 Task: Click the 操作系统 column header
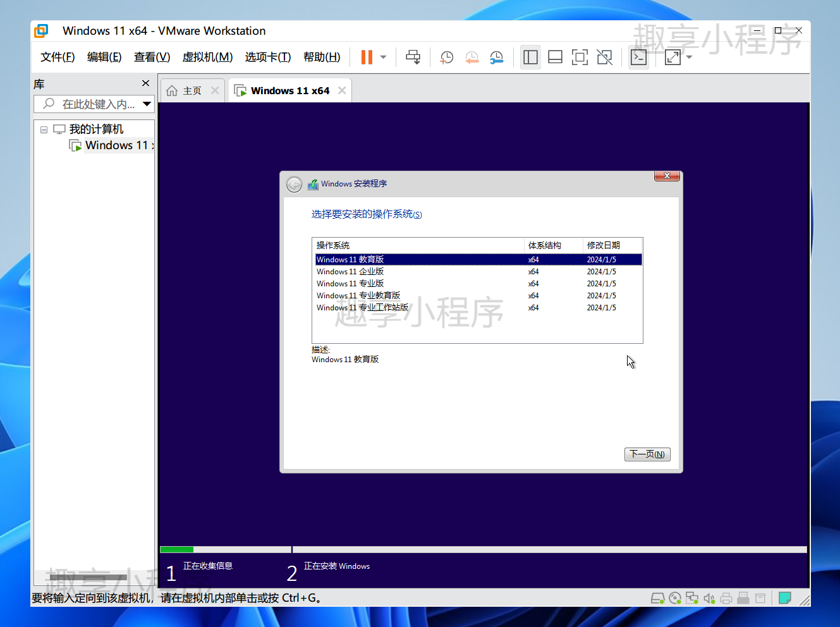[418, 245]
